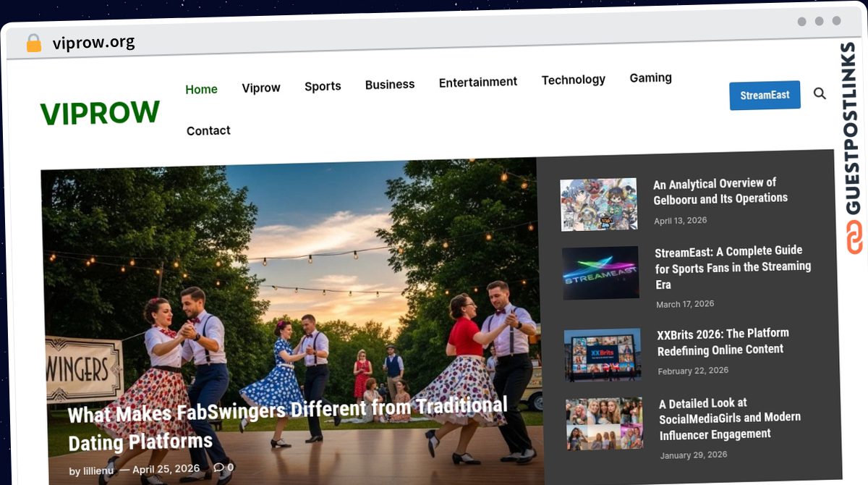Click the March 17, 2026 date text

point(685,304)
